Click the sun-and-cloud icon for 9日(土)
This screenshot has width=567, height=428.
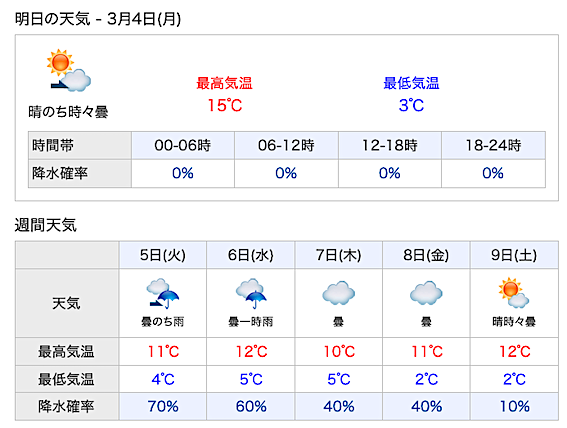click(513, 293)
